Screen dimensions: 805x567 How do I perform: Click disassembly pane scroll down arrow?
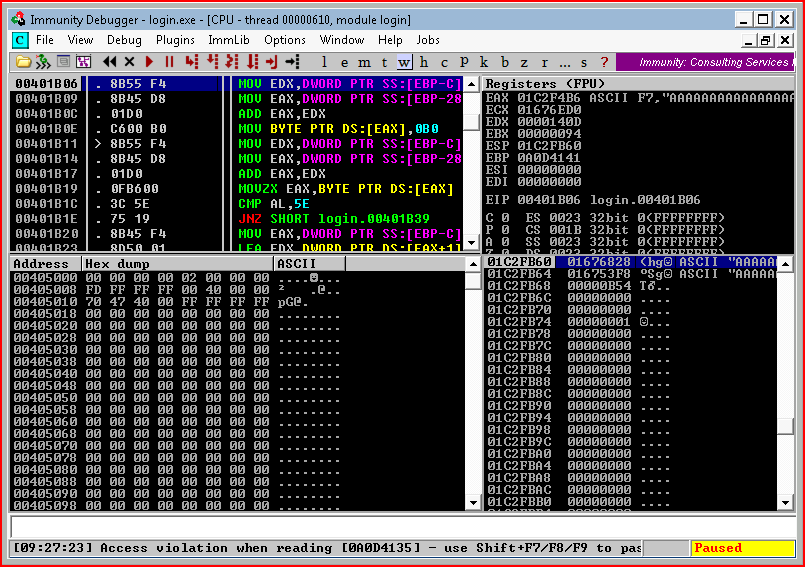point(472,243)
